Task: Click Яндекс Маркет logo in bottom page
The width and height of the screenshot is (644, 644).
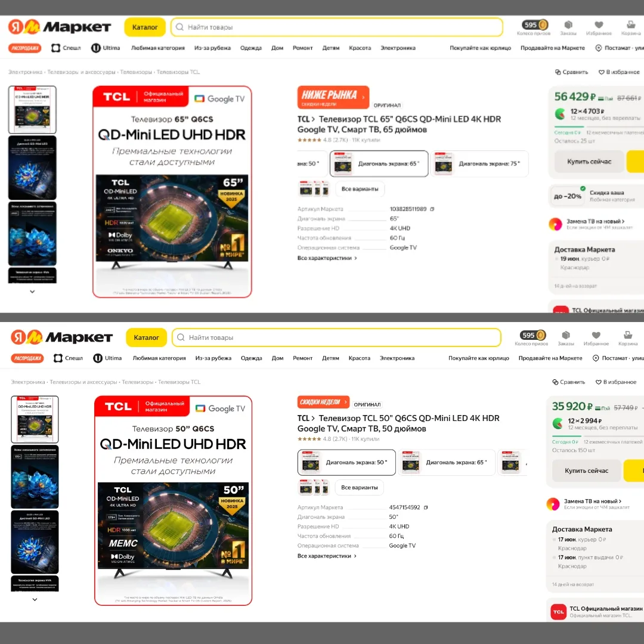Action: pos(61,337)
